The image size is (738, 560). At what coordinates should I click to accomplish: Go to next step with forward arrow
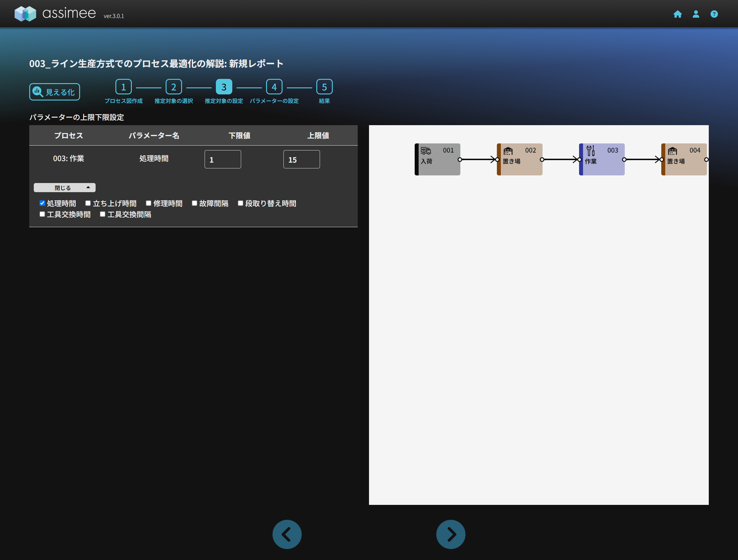coord(450,534)
